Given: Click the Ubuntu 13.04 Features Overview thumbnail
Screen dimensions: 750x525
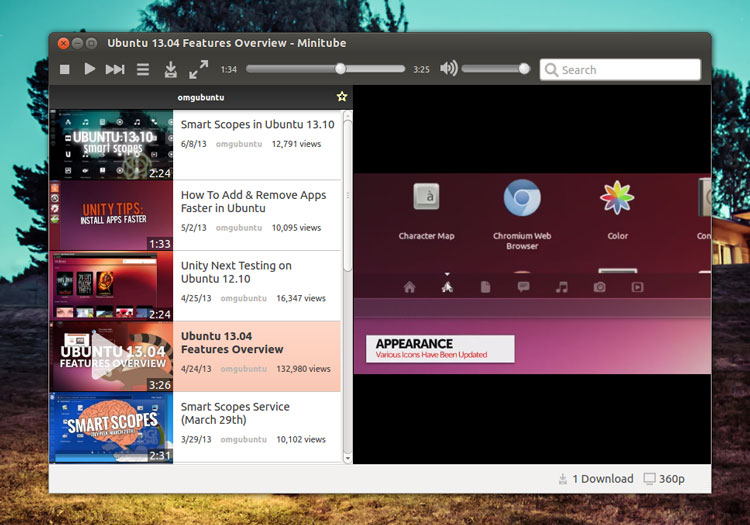Looking at the screenshot, I should click(111, 356).
